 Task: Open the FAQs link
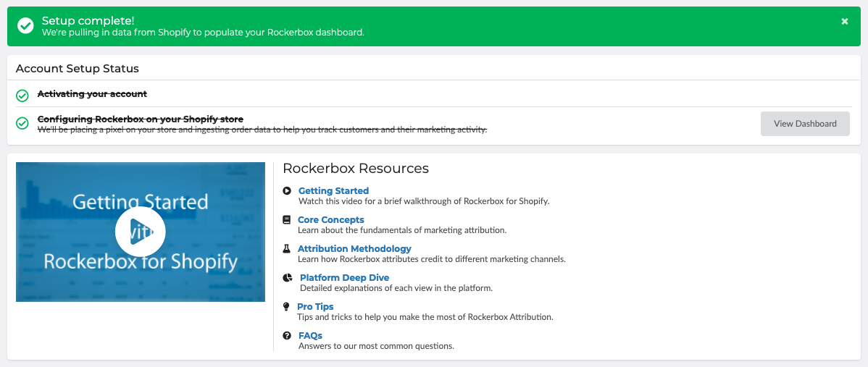(310, 335)
